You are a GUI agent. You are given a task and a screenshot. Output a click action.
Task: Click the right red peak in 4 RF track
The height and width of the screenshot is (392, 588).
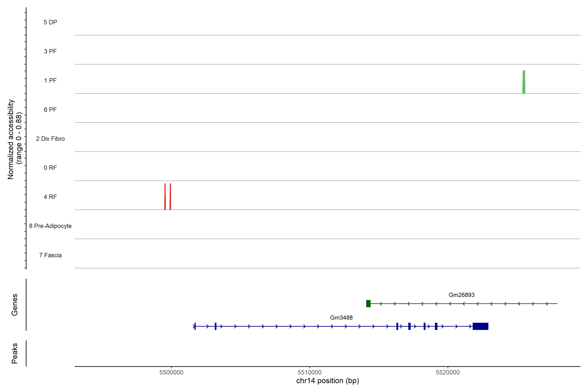point(170,197)
